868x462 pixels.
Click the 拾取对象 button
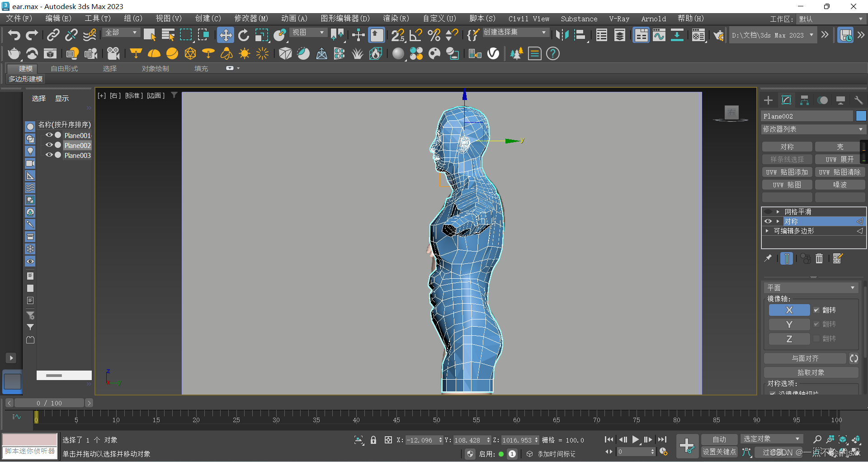811,372
